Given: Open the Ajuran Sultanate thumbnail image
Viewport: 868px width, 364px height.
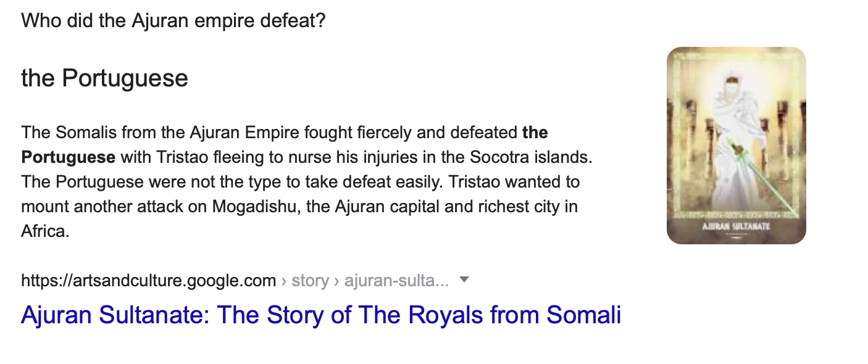Looking at the screenshot, I should pos(736,145).
